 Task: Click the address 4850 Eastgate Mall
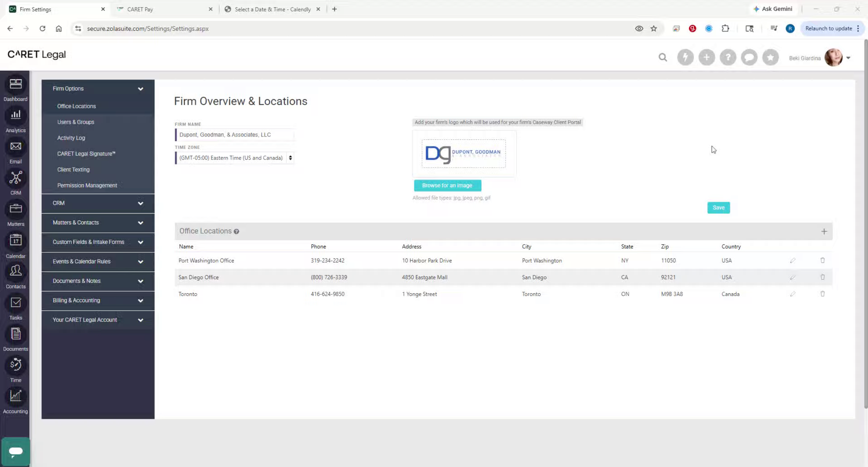(x=424, y=277)
